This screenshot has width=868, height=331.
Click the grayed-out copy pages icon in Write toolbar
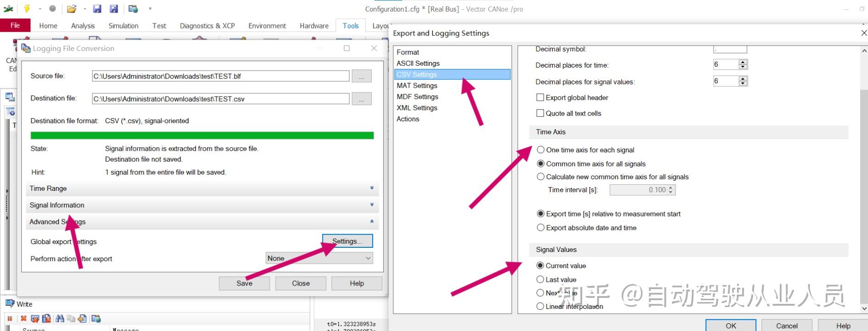point(71,319)
